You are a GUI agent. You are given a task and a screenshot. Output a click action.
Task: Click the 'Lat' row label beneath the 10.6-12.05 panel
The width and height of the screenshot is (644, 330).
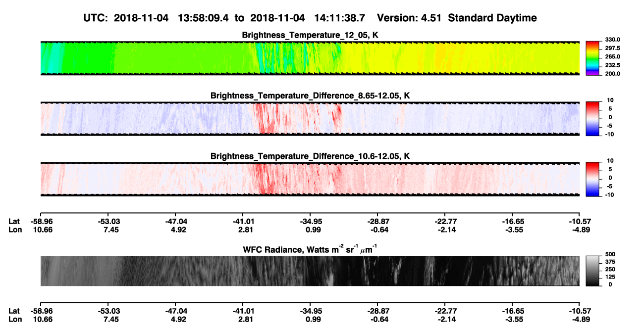[x=14, y=222]
